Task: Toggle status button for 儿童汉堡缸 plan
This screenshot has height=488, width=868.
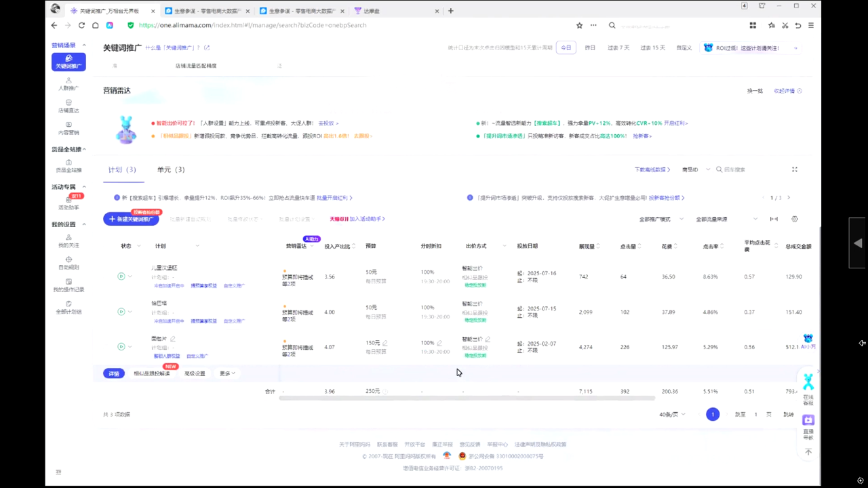Action: coord(121,277)
